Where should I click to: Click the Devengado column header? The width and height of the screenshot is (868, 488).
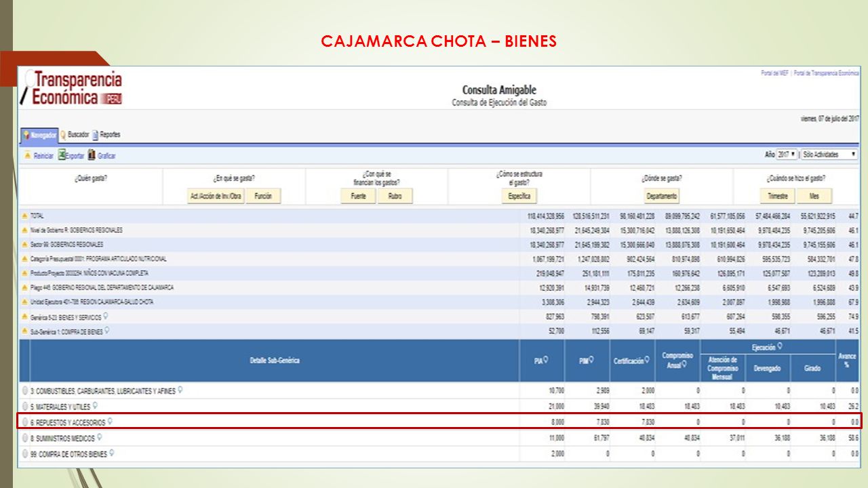tap(768, 369)
